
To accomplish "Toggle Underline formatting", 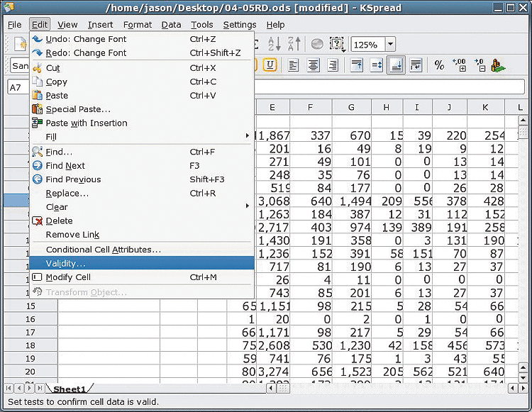I will click(x=270, y=65).
